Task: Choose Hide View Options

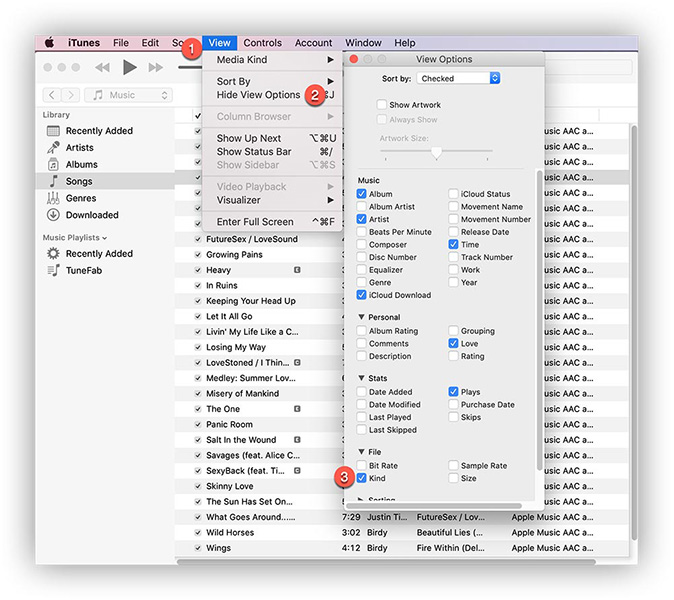Action: click(x=272, y=95)
